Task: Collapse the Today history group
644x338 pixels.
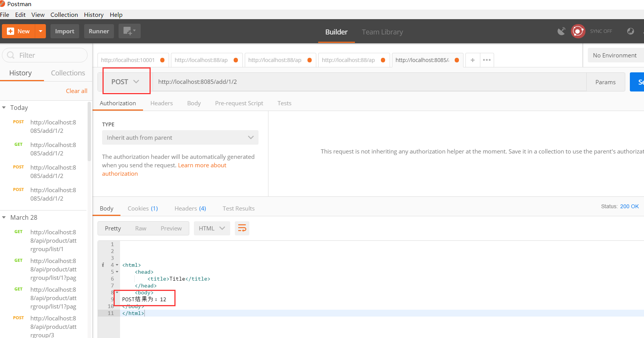Action: pyautogui.click(x=4, y=108)
